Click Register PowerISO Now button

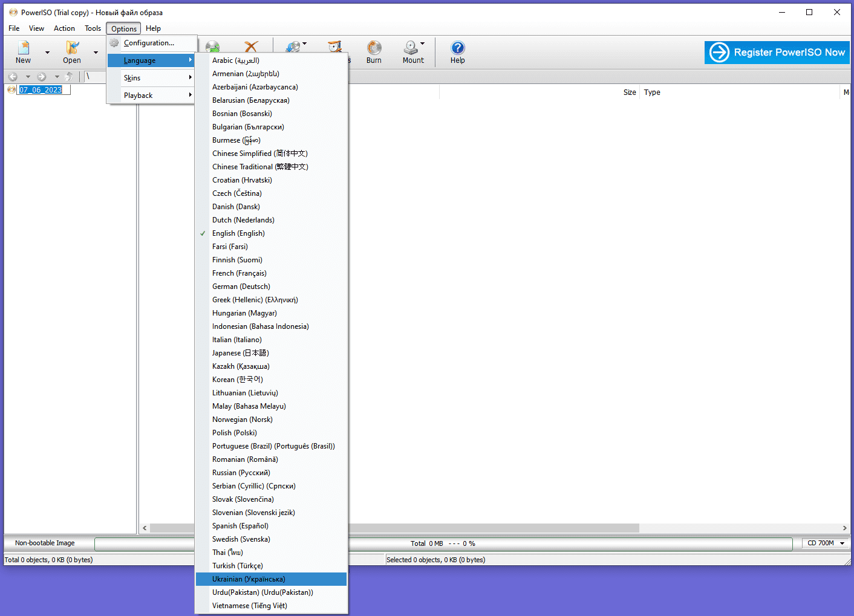coord(777,53)
